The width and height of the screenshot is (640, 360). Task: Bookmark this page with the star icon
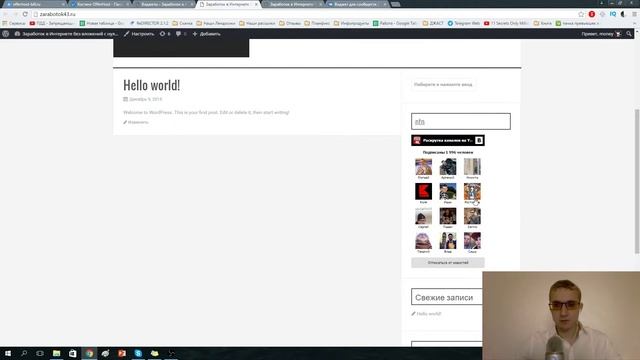click(581, 14)
